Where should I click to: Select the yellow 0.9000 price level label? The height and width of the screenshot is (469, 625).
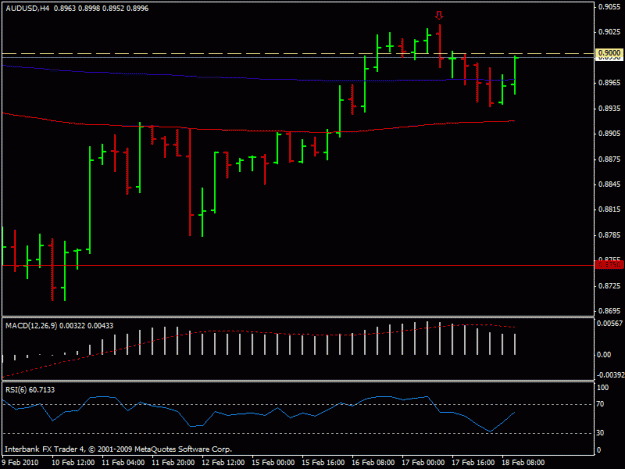(x=609, y=53)
